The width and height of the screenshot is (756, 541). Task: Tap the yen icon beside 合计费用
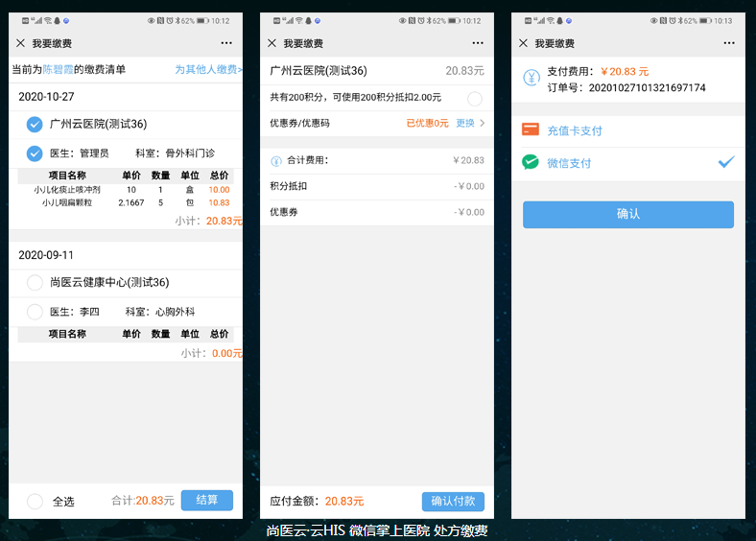coord(276,161)
